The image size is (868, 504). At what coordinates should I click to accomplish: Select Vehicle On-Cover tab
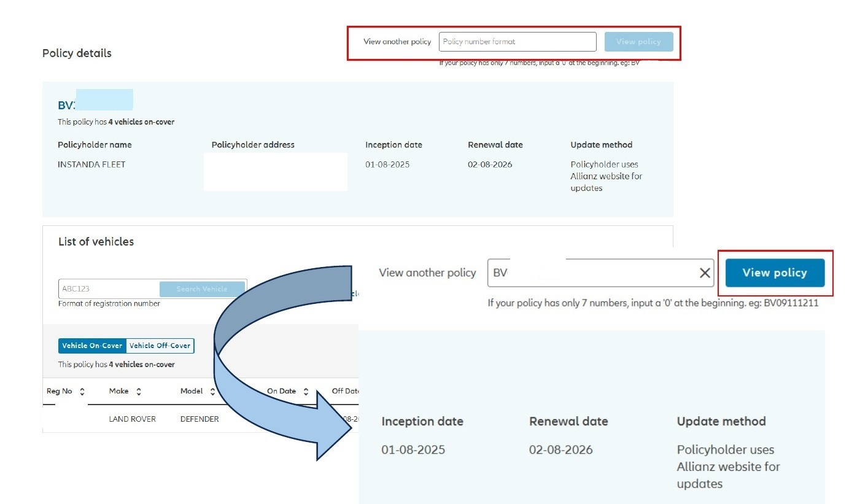pos(92,346)
